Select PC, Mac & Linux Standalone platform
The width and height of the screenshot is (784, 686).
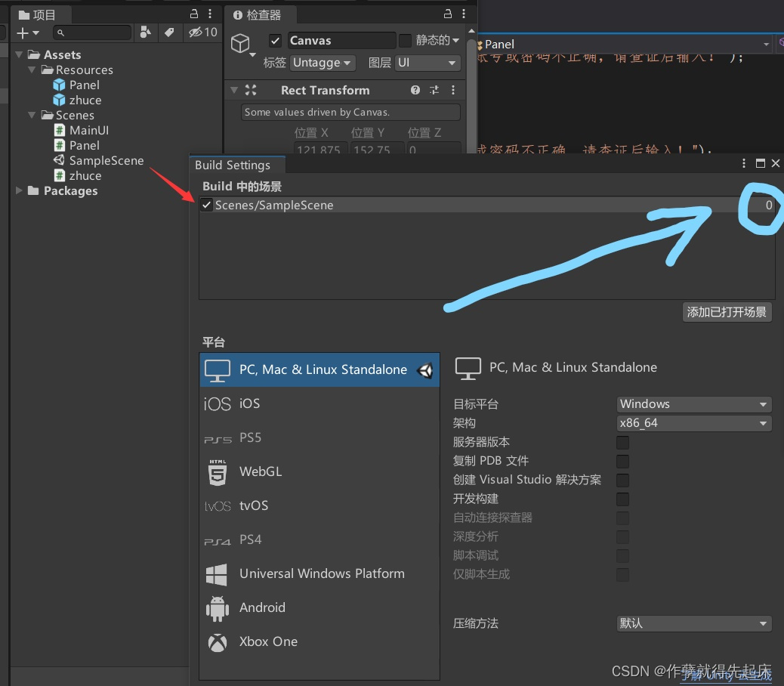coord(319,369)
